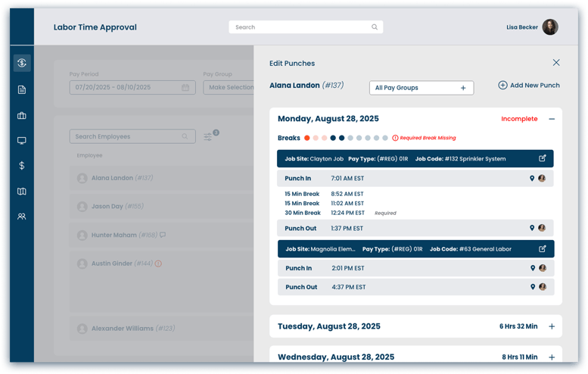The image size is (588, 374).
Task: Edit the Clayton Job punch entry
Action: pyautogui.click(x=542, y=159)
